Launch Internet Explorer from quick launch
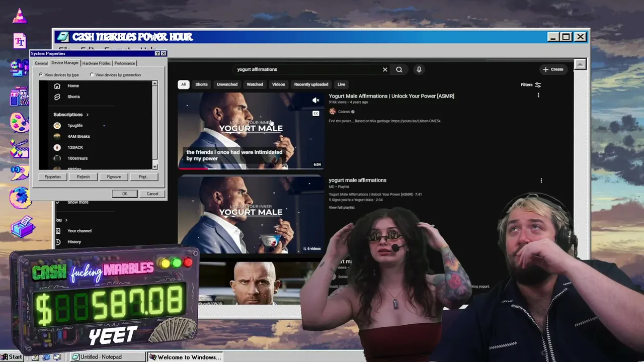This screenshot has height=362, width=644. pos(46,357)
